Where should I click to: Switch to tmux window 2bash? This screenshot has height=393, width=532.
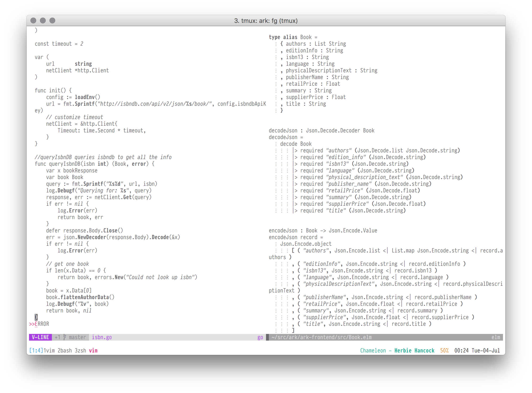(65, 351)
